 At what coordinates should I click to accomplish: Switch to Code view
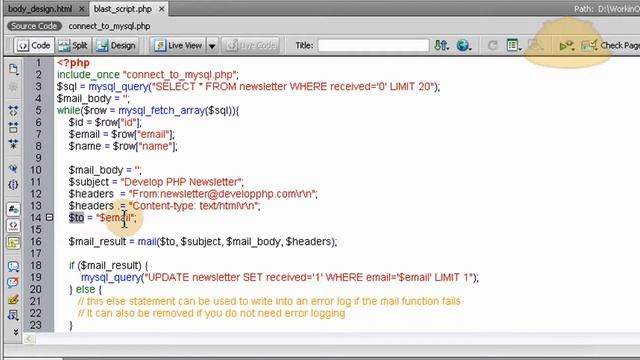34,45
